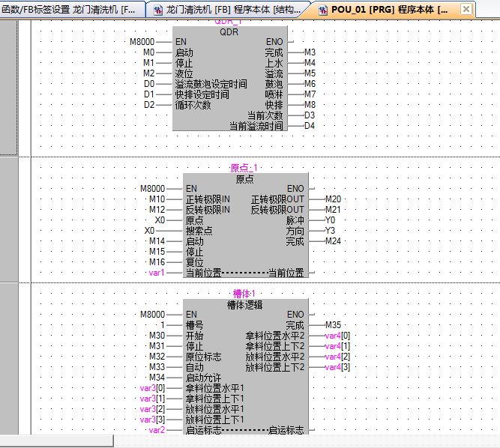The width and height of the screenshot is (500, 448).
Task: Select the var3[0] 拿料位置水平1 input variable
Action: coord(151,388)
